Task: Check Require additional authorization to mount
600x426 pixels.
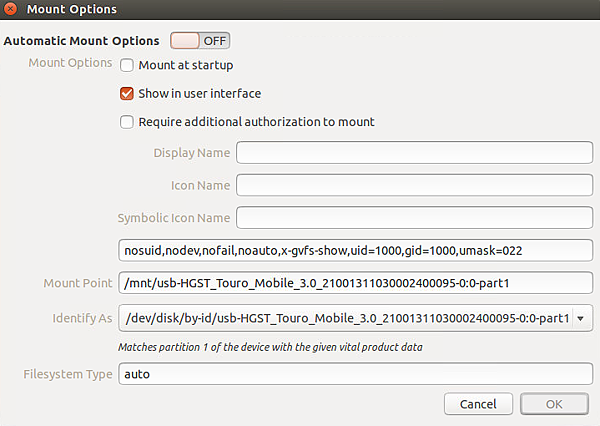Action: point(127,122)
